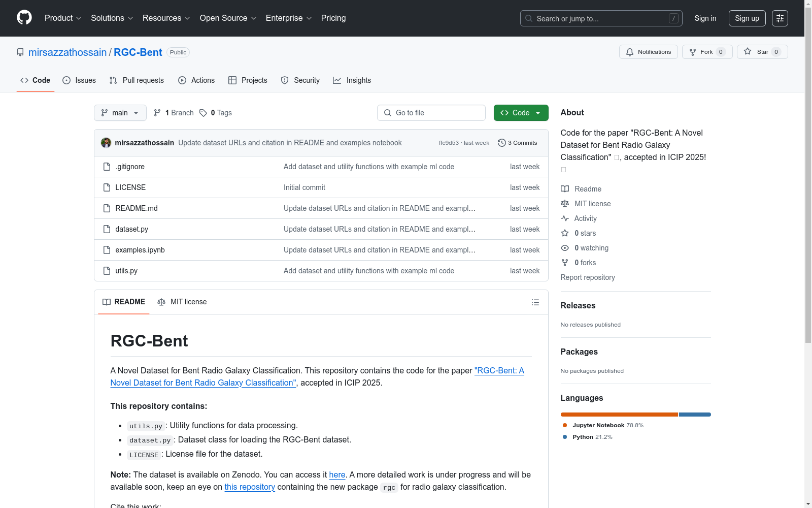812x508 pixels.
Task: Click the book icon beside Readme in About
Action: (565, 189)
